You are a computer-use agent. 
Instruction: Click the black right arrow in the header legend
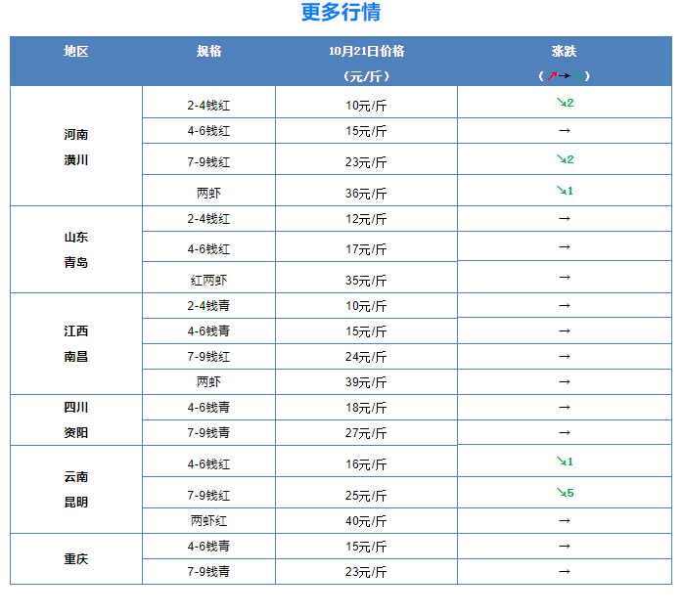click(565, 75)
